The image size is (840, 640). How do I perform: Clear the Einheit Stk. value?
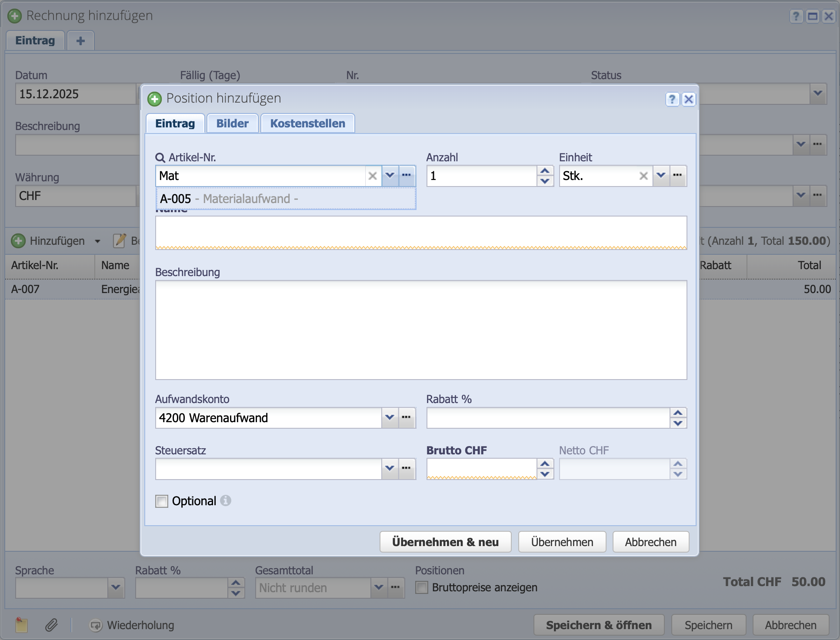[643, 176]
